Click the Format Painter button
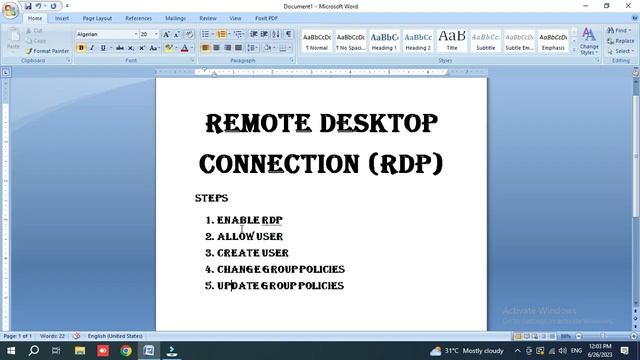 (x=47, y=51)
